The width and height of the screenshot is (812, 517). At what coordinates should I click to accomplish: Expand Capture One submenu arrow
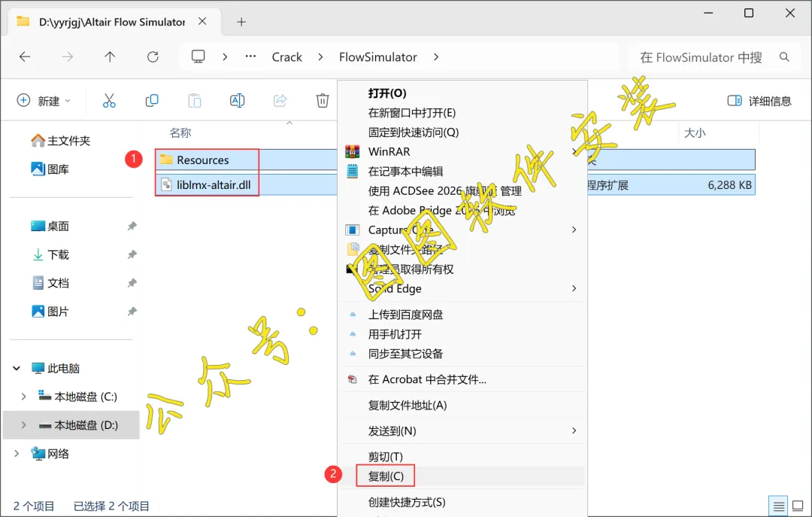click(x=574, y=230)
